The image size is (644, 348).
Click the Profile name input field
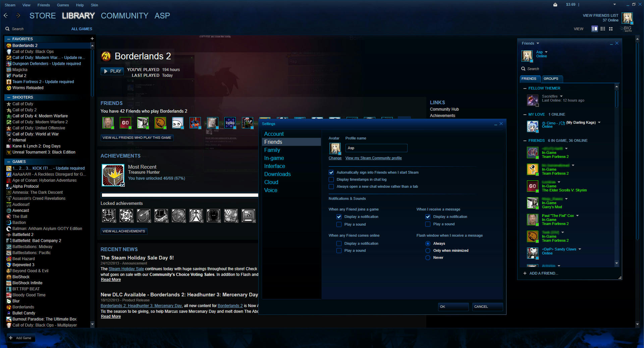(376, 148)
